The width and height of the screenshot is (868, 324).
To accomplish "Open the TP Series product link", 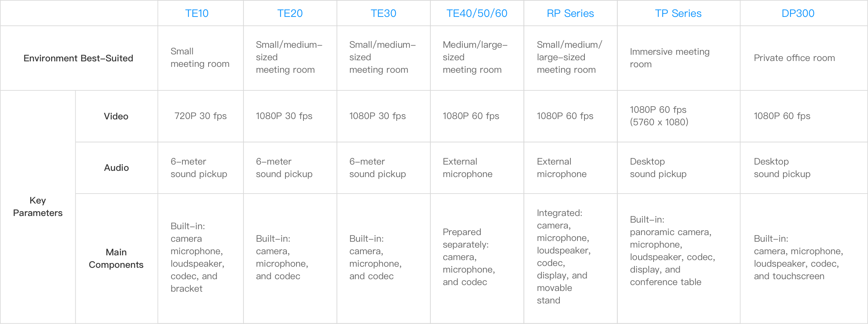I will 678,14.
